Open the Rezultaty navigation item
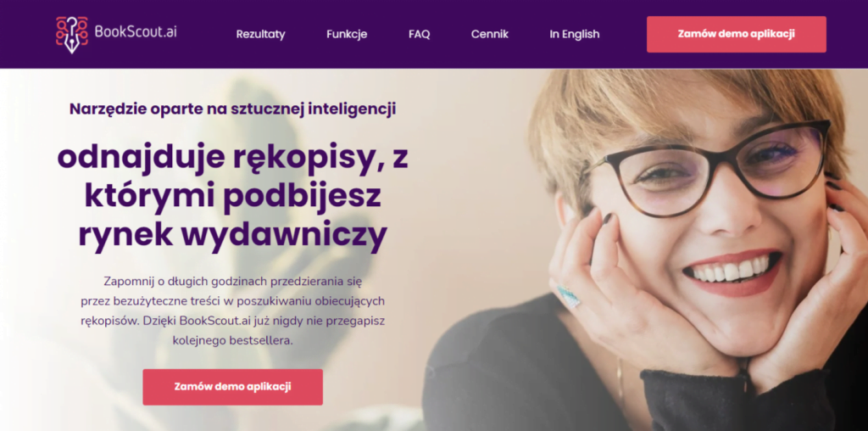The image size is (868, 431). tap(260, 34)
